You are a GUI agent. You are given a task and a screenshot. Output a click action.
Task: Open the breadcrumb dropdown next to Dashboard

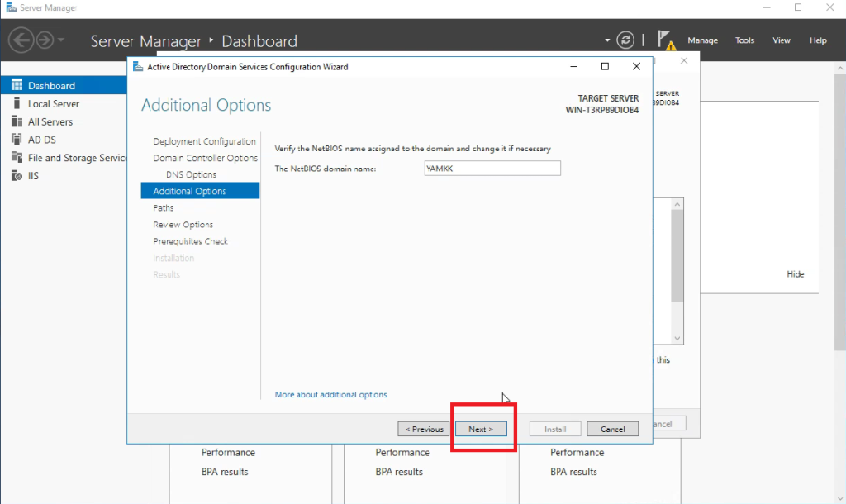(607, 39)
